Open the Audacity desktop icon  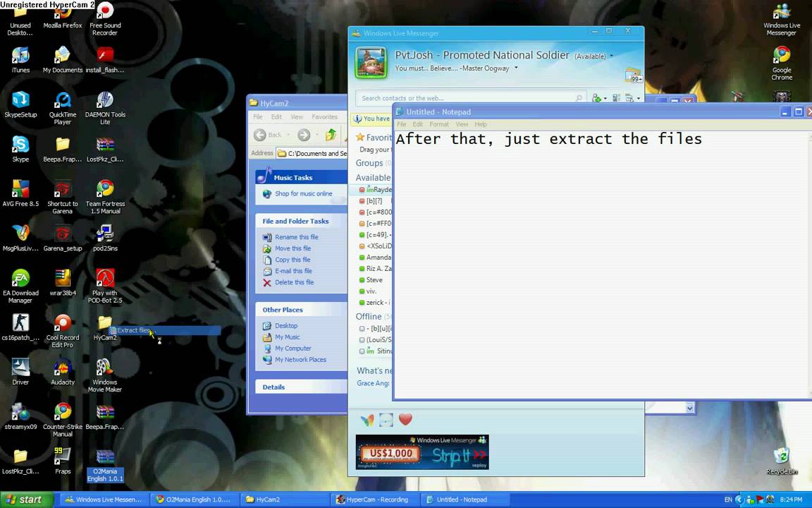(x=63, y=372)
